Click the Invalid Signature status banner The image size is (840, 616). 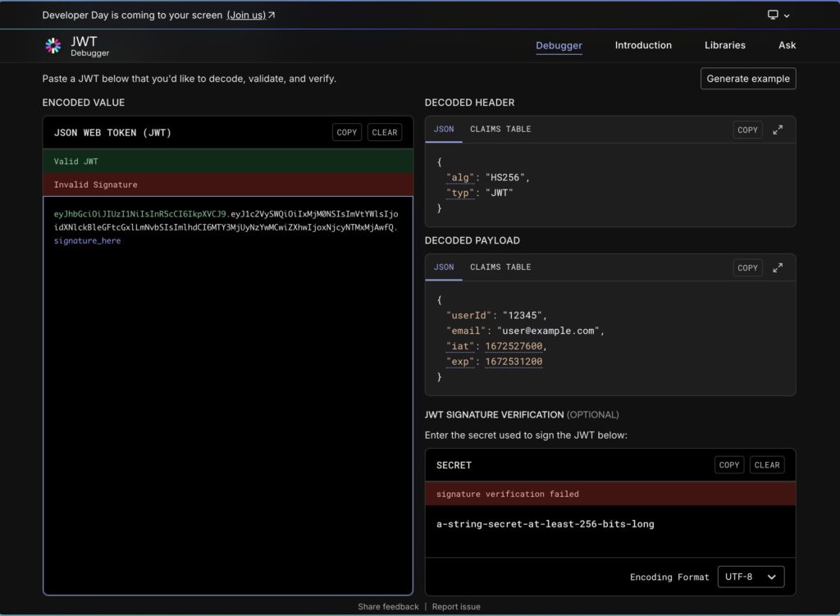click(228, 185)
